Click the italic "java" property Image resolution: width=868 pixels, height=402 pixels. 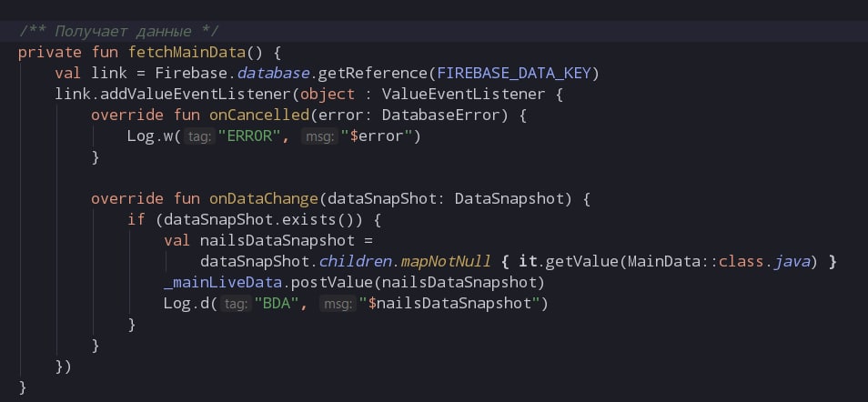[x=792, y=261]
